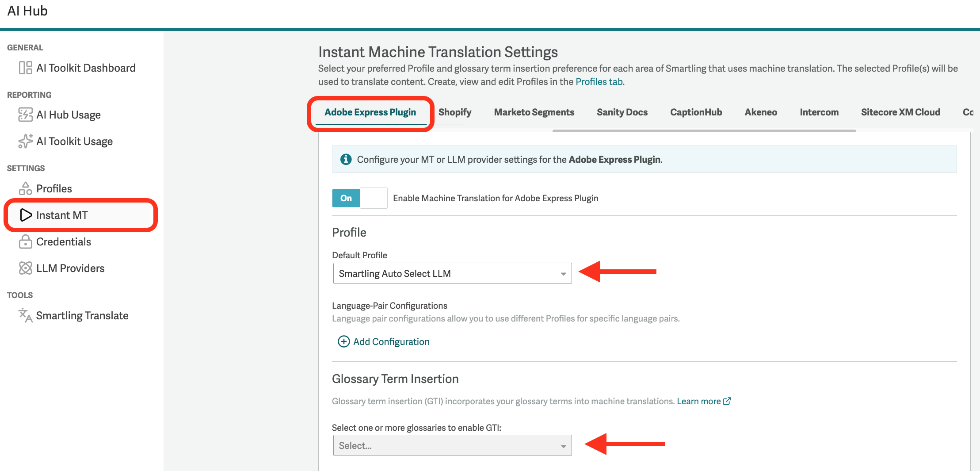Image resolution: width=980 pixels, height=471 pixels.
Task: Click the external link icon after Learn more
Action: point(727,401)
